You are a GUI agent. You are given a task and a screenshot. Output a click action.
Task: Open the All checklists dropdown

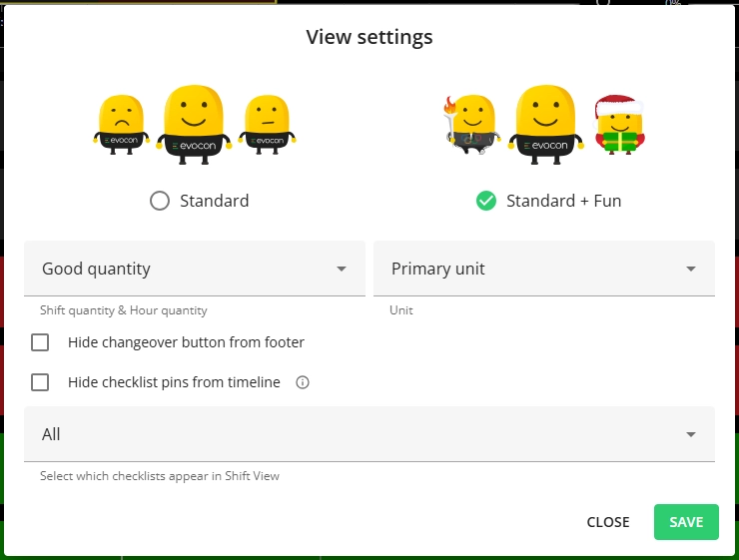click(x=369, y=434)
